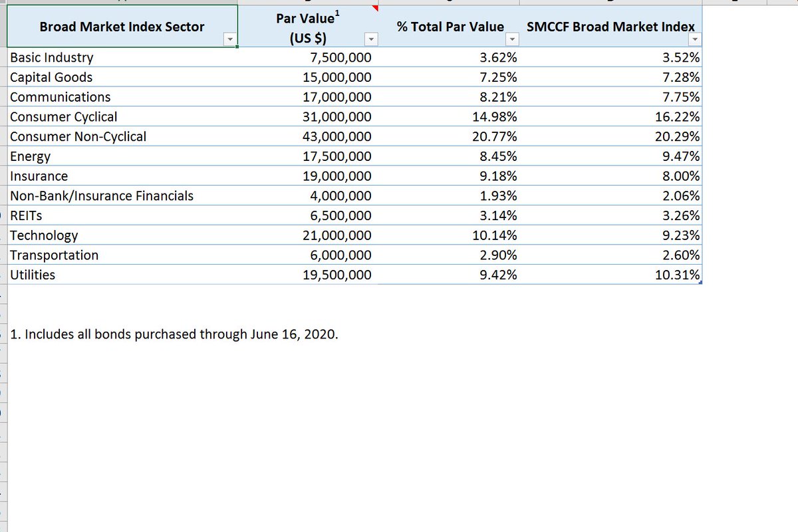
Task: Select the 19,000,000 par value cell
Action: click(x=308, y=176)
